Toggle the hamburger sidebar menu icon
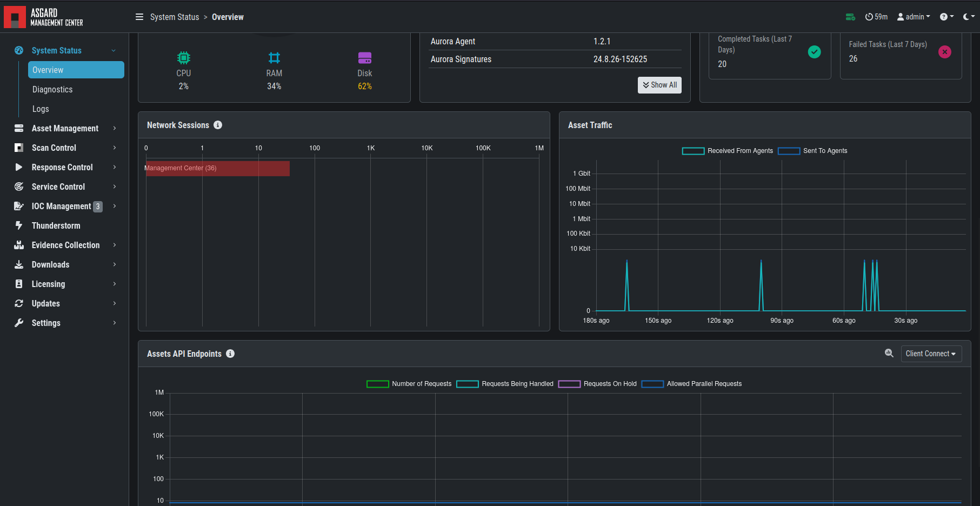The width and height of the screenshot is (980, 506). pyautogui.click(x=139, y=17)
